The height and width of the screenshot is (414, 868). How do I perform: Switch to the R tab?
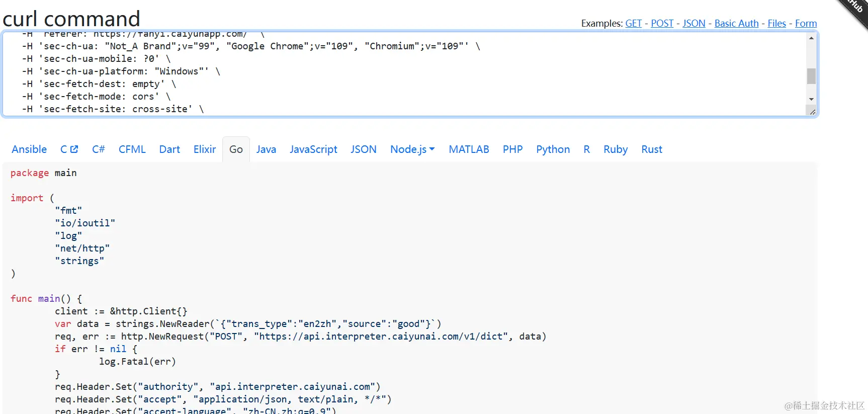tap(586, 149)
